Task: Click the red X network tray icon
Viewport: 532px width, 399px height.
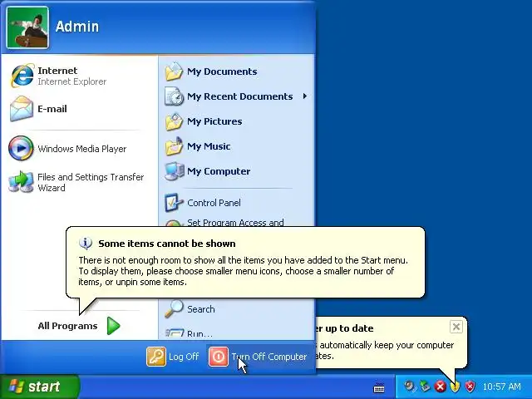Action: pyautogui.click(x=440, y=387)
